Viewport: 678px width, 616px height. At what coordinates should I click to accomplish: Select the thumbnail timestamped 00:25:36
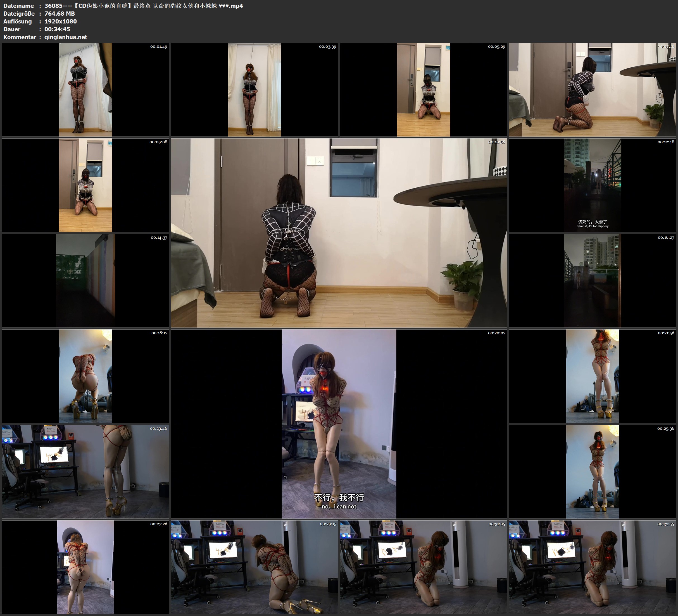pos(593,471)
